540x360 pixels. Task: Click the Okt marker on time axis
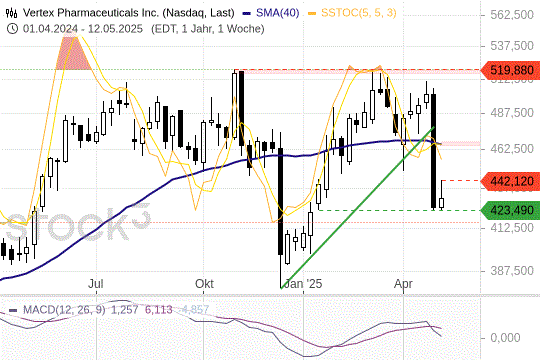(x=204, y=284)
